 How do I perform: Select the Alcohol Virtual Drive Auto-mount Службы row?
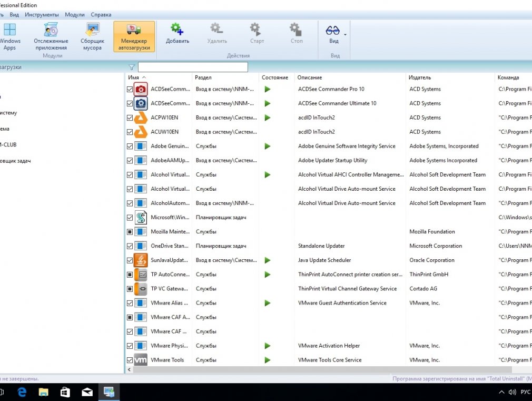329,189
